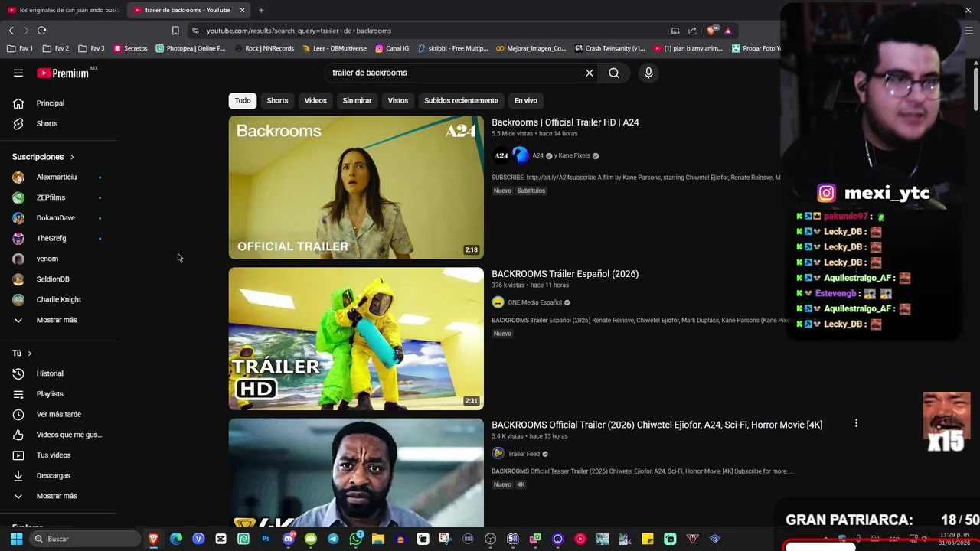Open three-dot menu for Trailer Feed video
The image size is (980, 551).
856,423
